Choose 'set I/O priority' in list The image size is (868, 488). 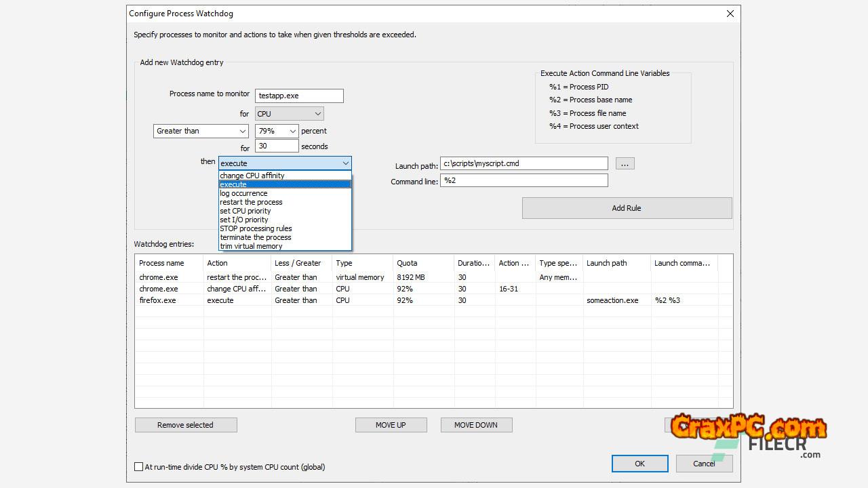pos(244,220)
